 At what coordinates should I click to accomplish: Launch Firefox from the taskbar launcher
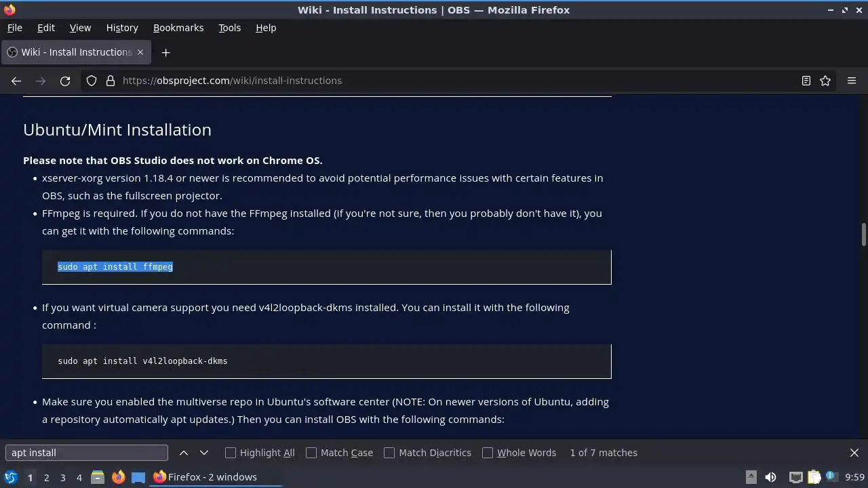point(118,477)
